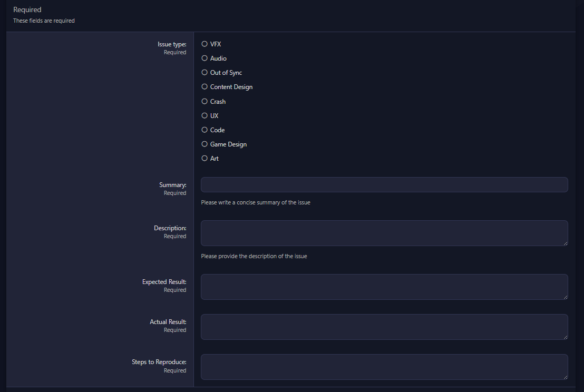Select Code as the issue type
This screenshot has width=584, height=392.
(205, 130)
